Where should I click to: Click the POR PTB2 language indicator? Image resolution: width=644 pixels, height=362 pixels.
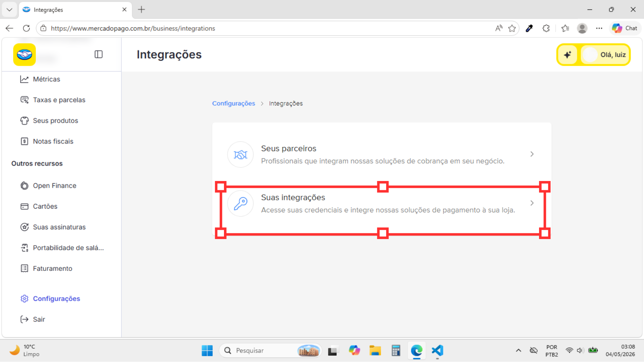(551, 351)
